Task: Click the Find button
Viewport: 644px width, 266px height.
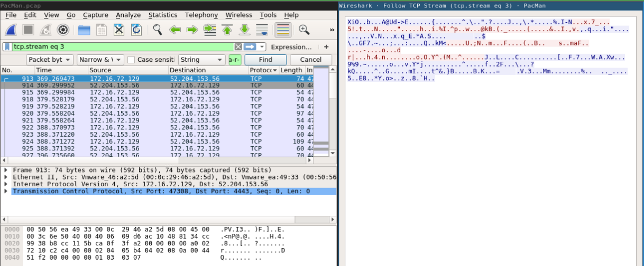Action: (265, 60)
